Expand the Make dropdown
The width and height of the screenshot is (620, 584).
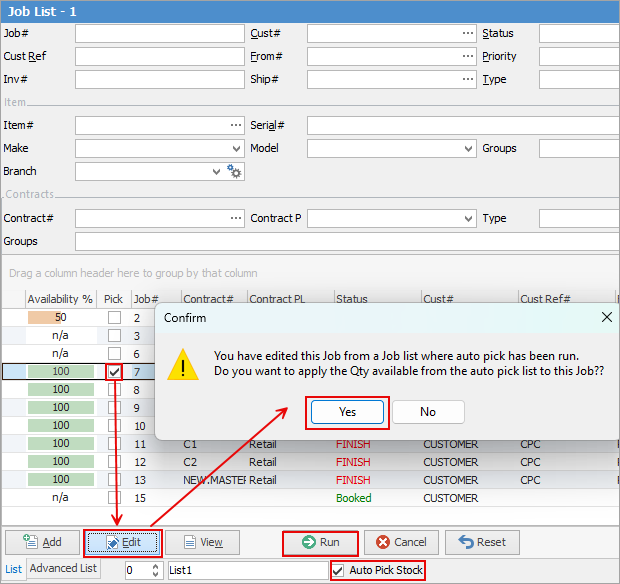236,149
